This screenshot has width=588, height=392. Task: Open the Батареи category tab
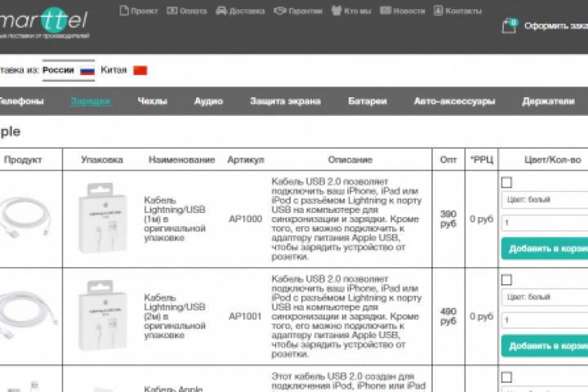pos(367,101)
